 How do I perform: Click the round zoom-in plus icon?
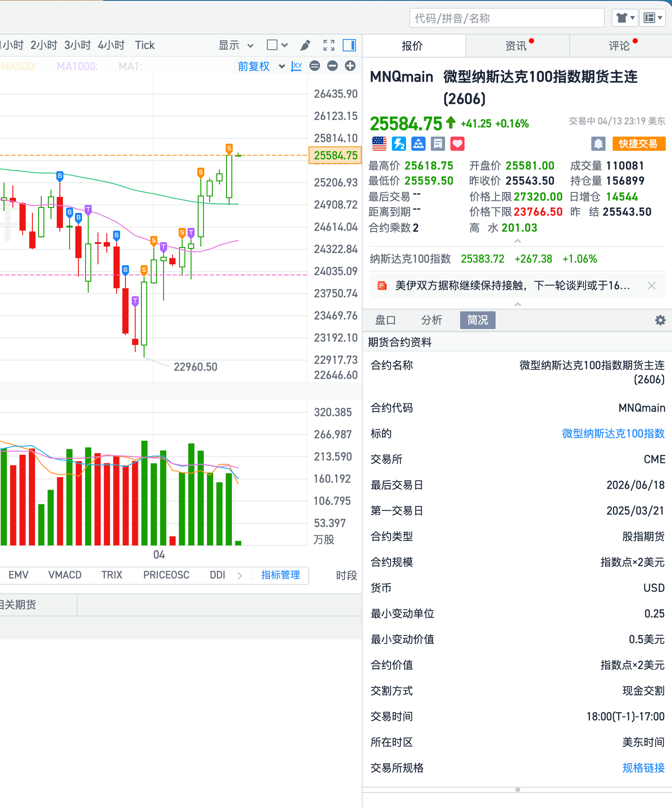click(350, 66)
